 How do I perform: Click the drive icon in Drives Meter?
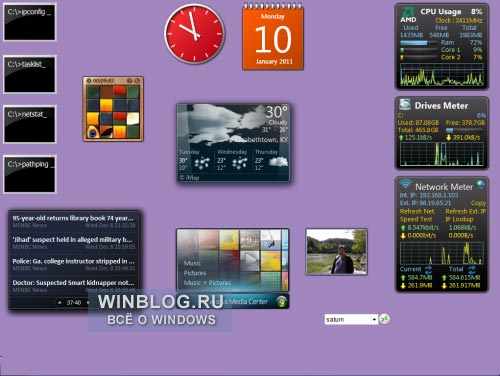point(405,105)
